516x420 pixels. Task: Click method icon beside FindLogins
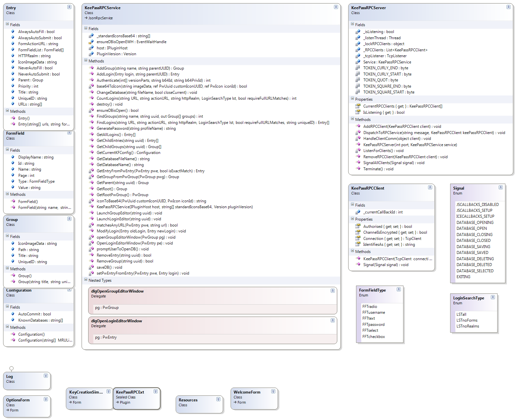[92, 123]
